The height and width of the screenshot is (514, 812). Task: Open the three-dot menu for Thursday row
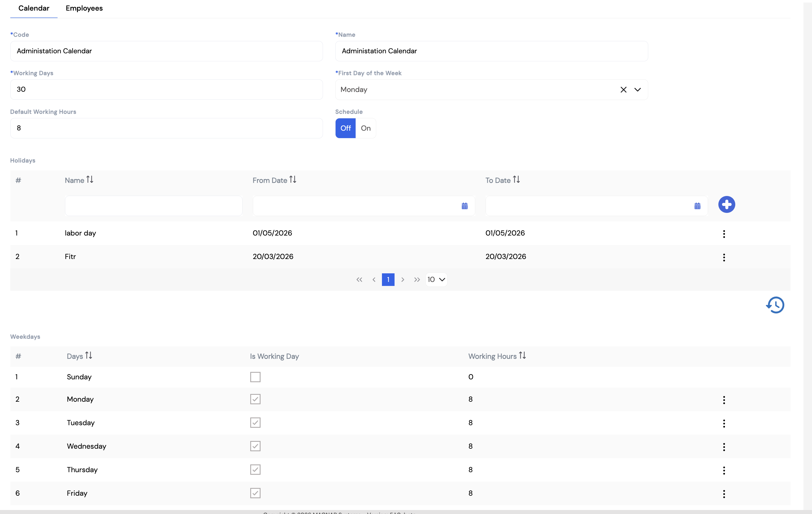724,470
